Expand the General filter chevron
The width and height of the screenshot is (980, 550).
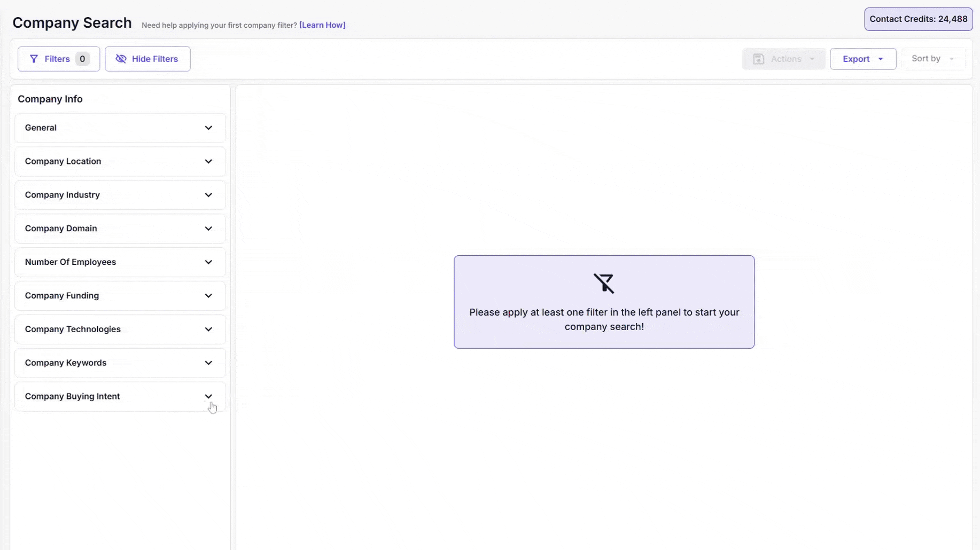(x=208, y=128)
